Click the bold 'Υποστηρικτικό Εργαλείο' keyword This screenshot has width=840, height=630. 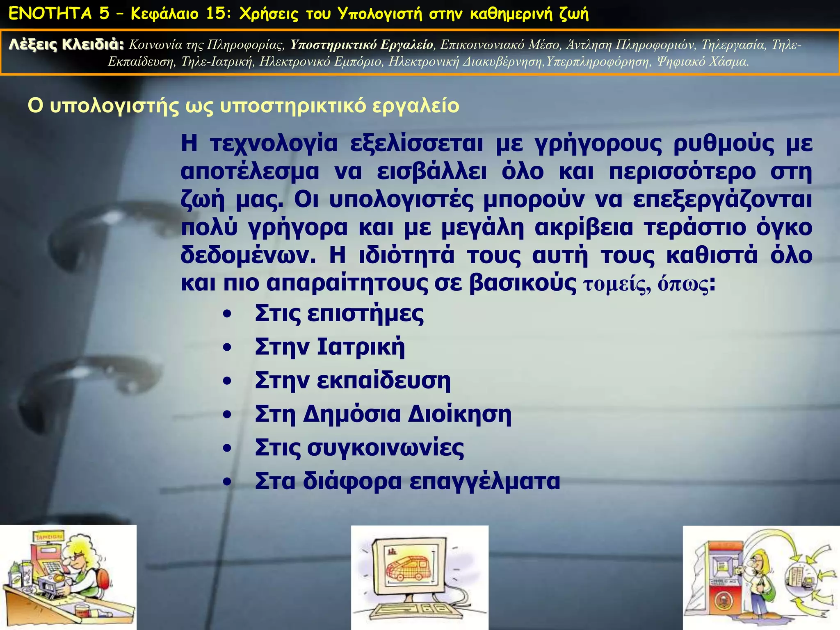pyautogui.click(x=361, y=45)
